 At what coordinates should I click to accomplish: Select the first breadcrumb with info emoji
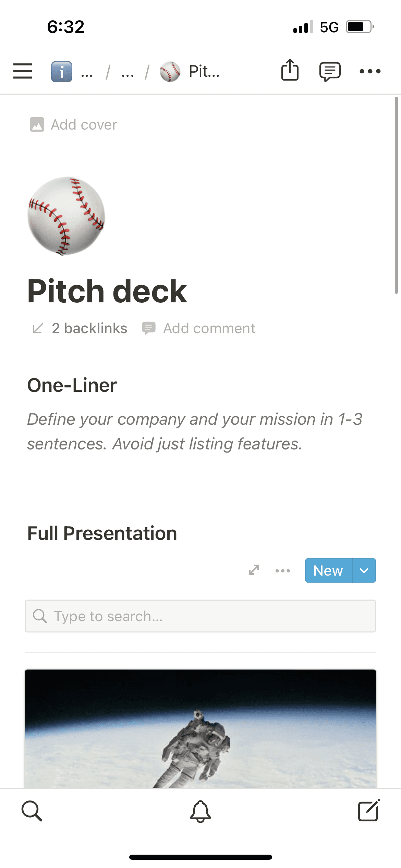click(x=61, y=71)
